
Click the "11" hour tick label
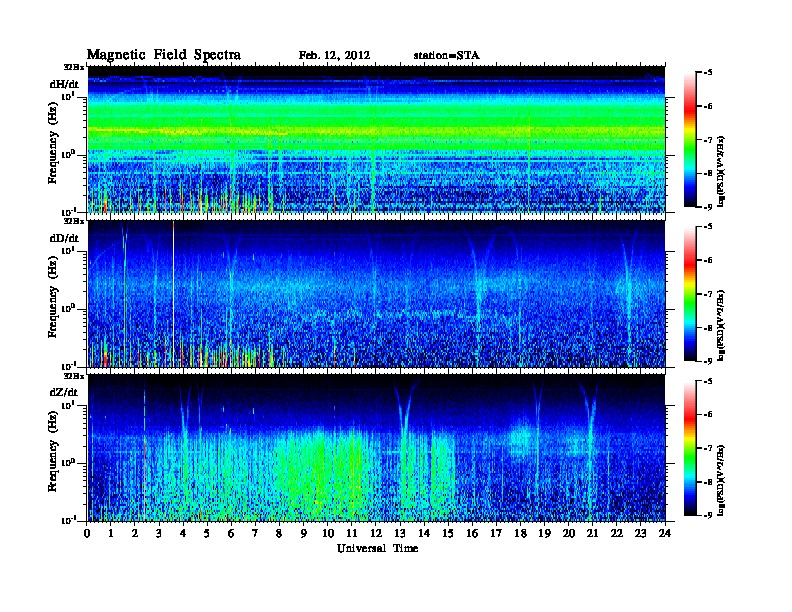tap(352, 533)
